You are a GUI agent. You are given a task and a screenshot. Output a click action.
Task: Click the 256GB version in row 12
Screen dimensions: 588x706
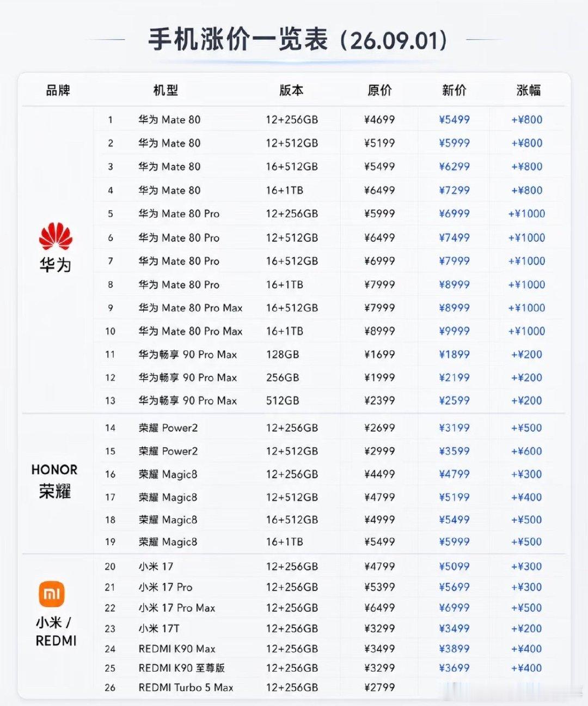point(283,378)
